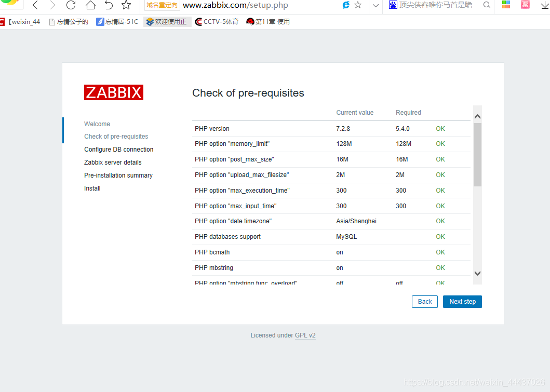The height and width of the screenshot is (392, 550).
Task: Click the Next step button
Action: 462,302
